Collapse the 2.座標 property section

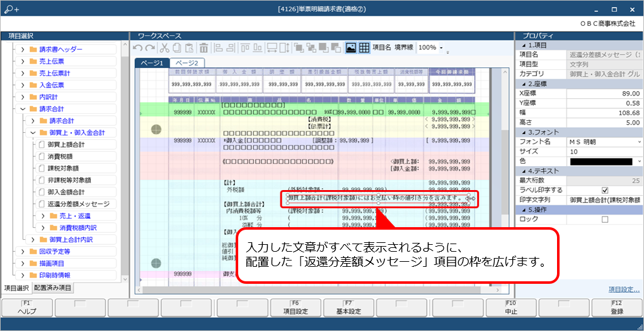coord(524,84)
